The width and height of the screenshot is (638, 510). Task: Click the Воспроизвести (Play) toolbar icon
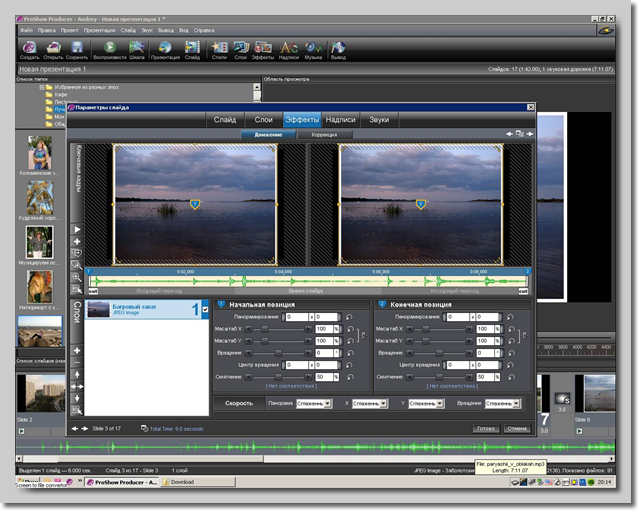110,50
